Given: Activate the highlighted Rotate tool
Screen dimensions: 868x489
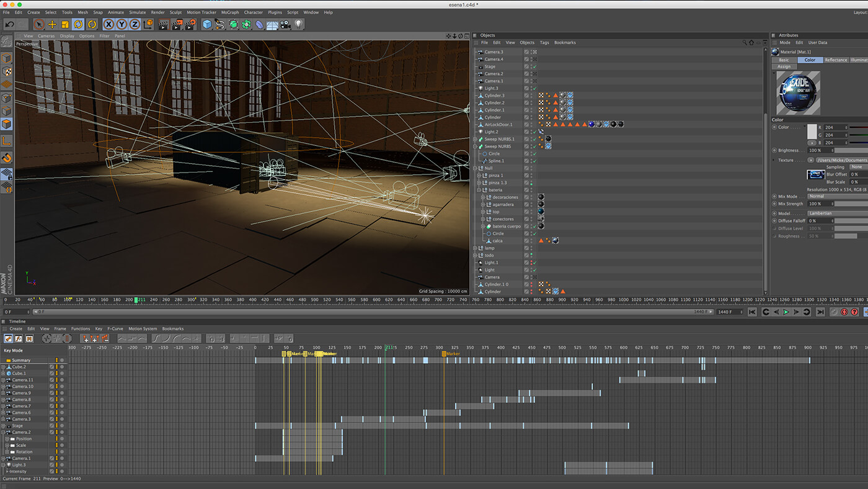Looking at the screenshot, I should coord(78,24).
